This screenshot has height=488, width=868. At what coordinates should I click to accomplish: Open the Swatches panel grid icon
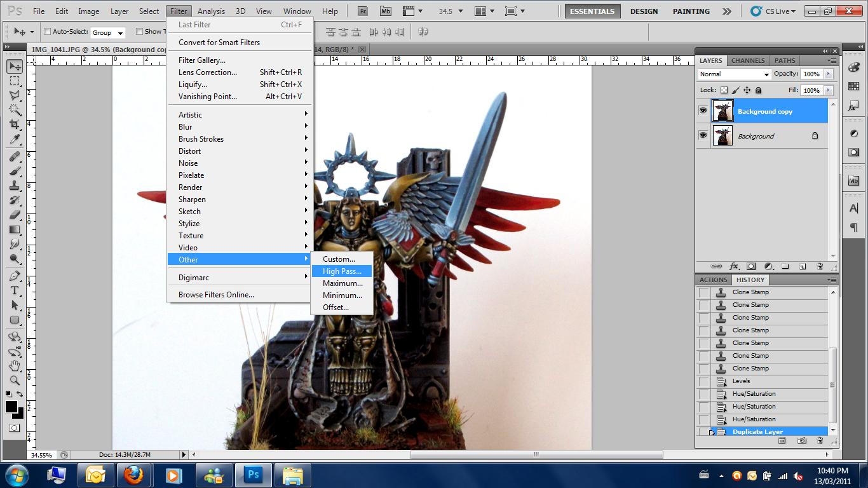coord(853,86)
